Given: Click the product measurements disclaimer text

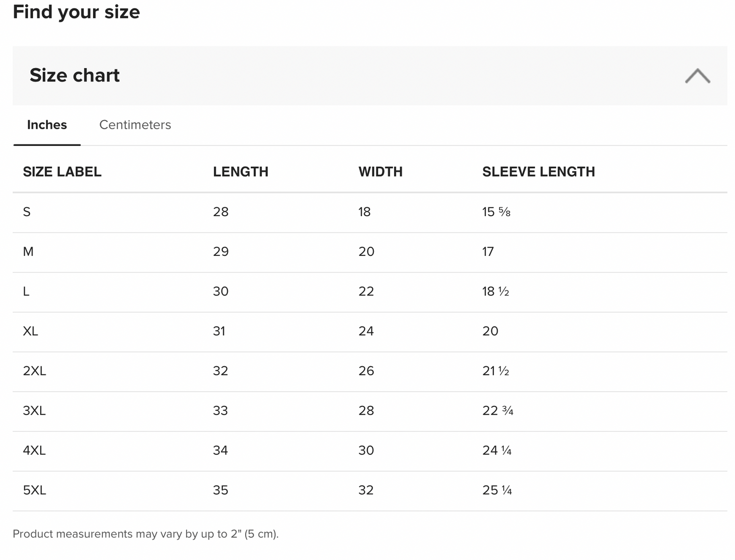Looking at the screenshot, I should 145,534.
